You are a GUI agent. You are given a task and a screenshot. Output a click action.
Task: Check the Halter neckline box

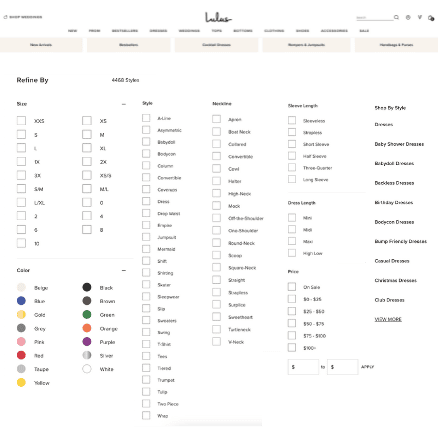point(216,181)
